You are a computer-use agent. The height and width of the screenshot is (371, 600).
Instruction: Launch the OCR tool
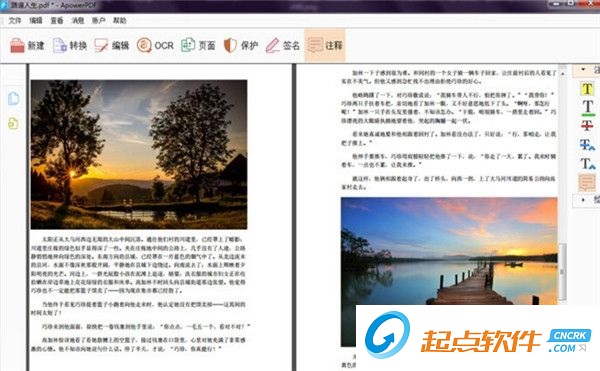pos(155,46)
